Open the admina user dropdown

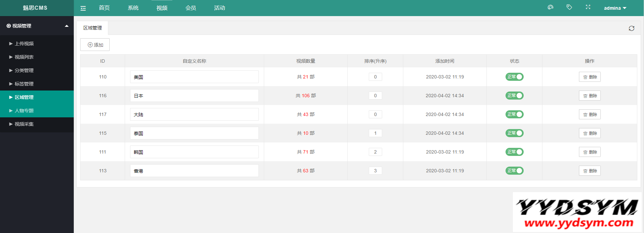[x=615, y=8]
